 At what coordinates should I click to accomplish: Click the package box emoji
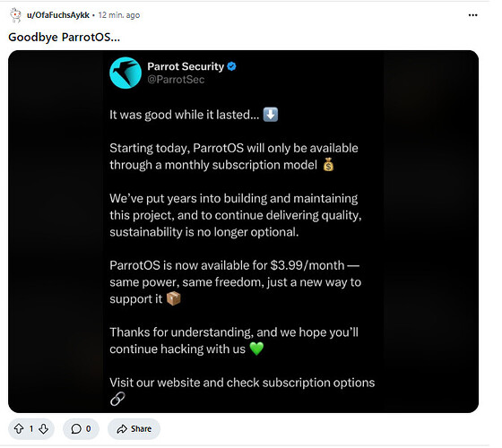click(174, 299)
